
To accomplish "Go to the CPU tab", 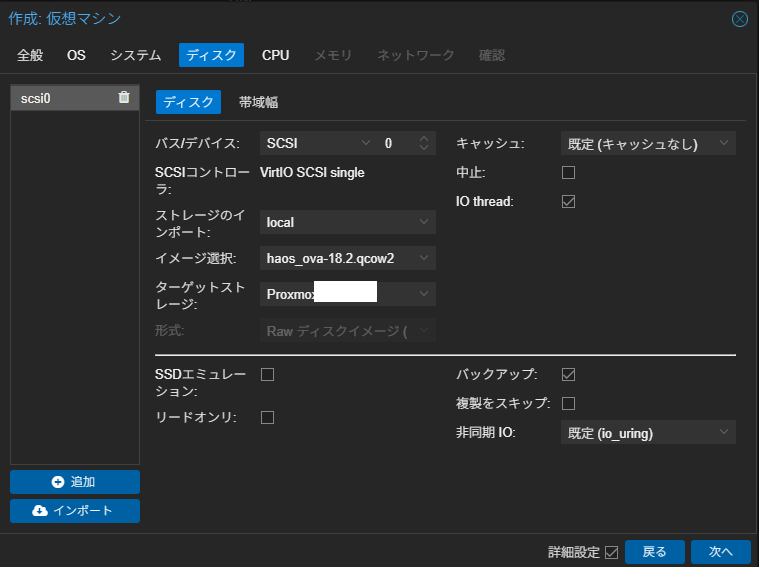I will click(x=275, y=55).
